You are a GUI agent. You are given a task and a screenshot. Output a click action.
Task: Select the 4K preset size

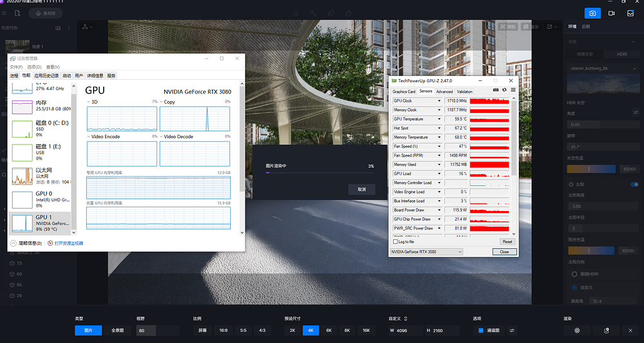(x=311, y=330)
